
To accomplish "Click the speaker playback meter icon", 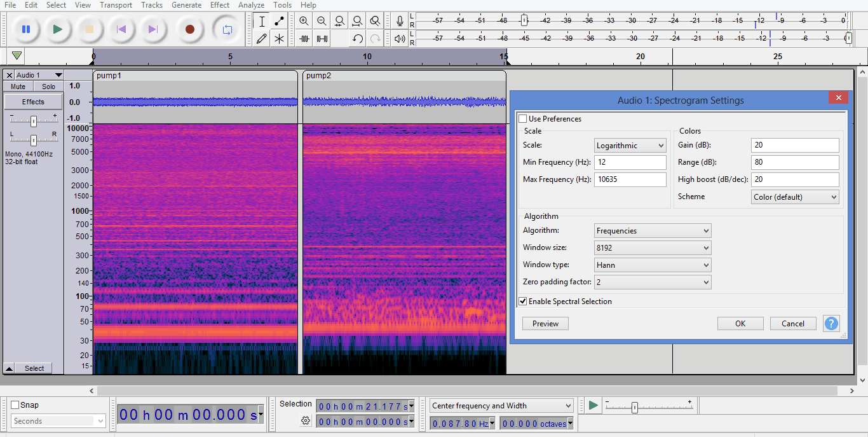I will (x=400, y=39).
